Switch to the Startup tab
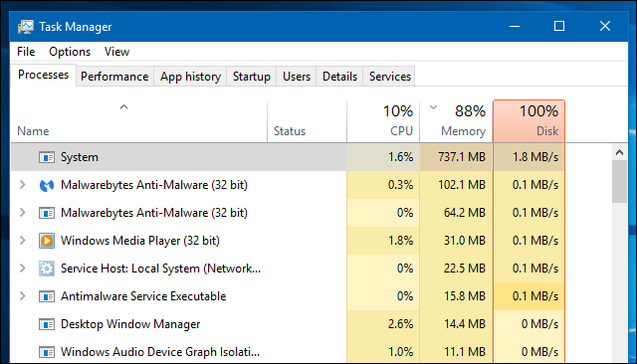The height and width of the screenshot is (364, 637). [x=252, y=77]
